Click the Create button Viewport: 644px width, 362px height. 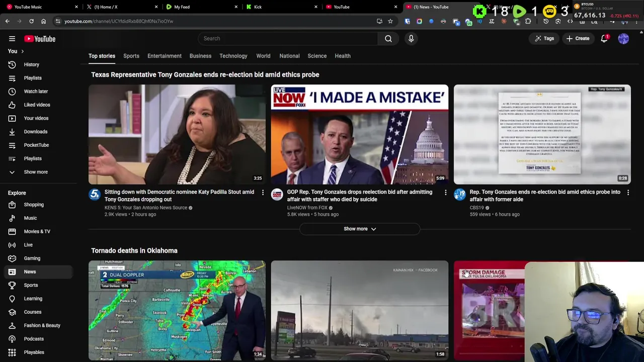coord(578,39)
